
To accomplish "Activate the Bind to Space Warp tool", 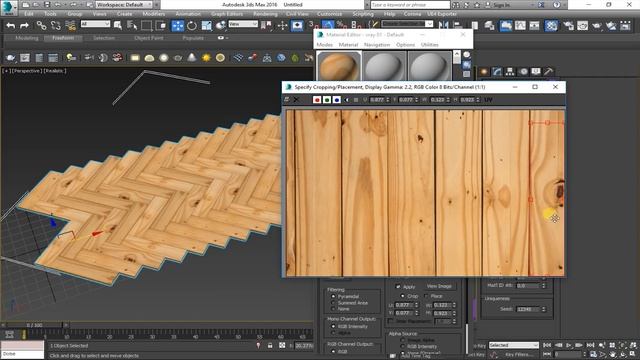I will [x=70, y=25].
